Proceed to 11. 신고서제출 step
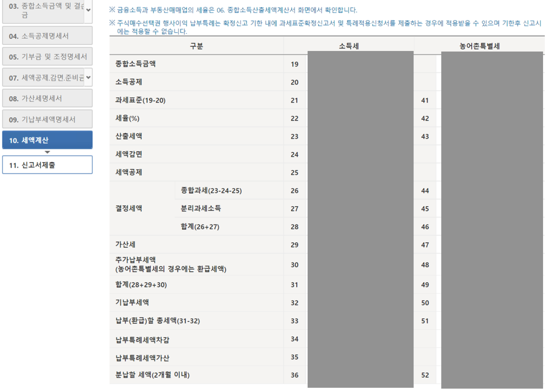Screen dimensions: 547x392 tap(47, 165)
